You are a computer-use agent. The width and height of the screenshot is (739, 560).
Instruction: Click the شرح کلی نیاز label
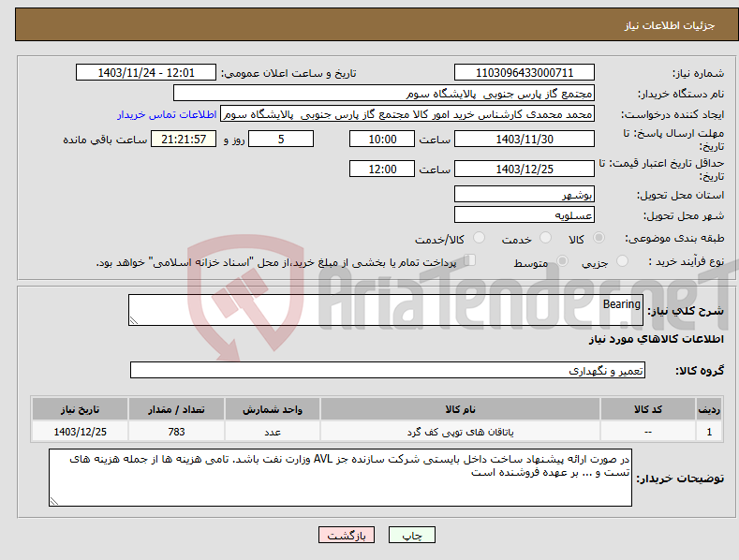686,311
